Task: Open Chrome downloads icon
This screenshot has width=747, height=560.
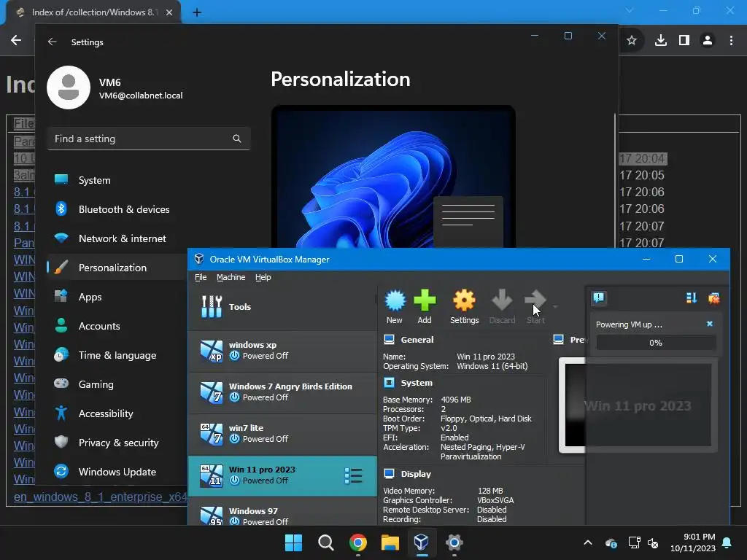Action: (x=661, y=41)
